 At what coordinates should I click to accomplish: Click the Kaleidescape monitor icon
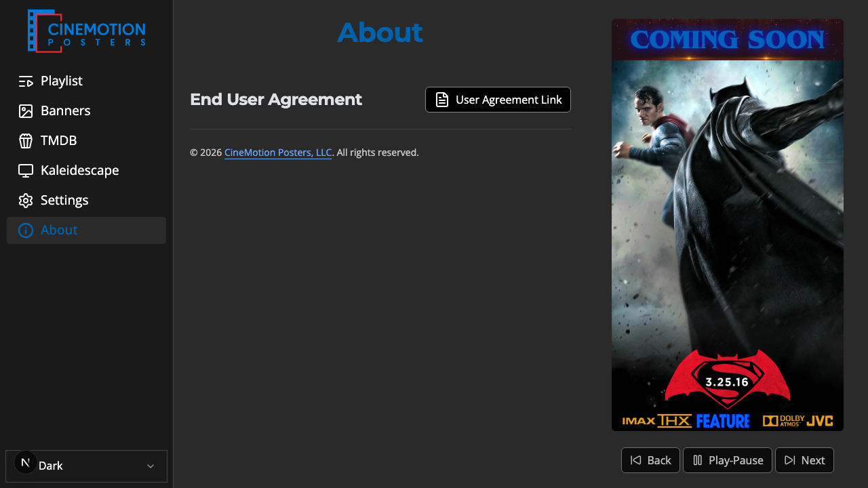[x=26, y=171]
